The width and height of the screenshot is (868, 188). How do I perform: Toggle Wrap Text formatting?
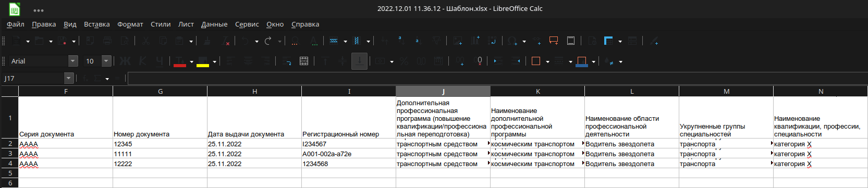287,61
